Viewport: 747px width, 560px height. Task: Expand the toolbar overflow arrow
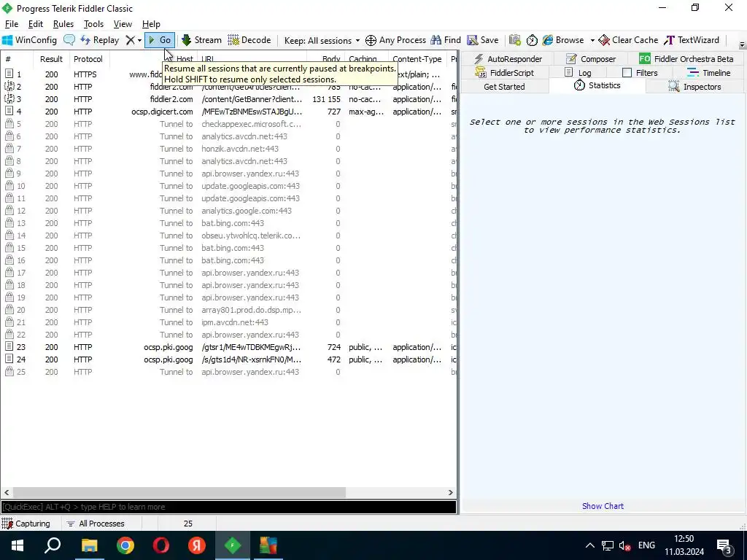[742, 45]
